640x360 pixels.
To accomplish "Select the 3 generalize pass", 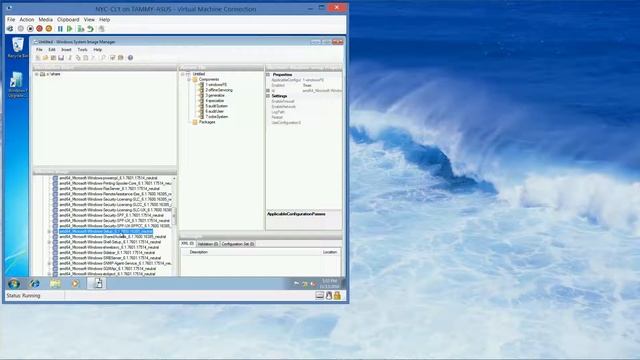I will 215,96.
